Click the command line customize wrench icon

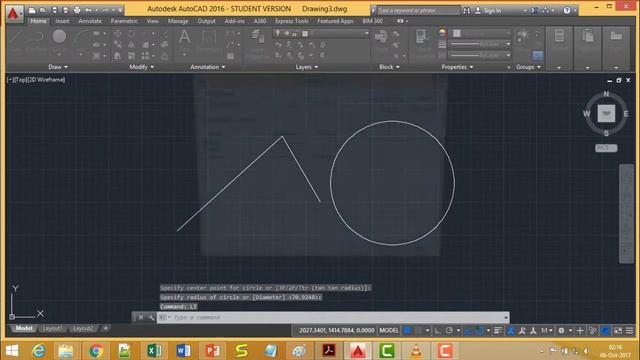point(151,317)
